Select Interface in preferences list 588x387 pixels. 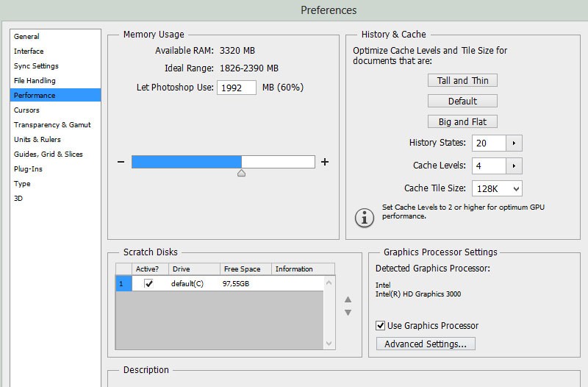[29, 52]
